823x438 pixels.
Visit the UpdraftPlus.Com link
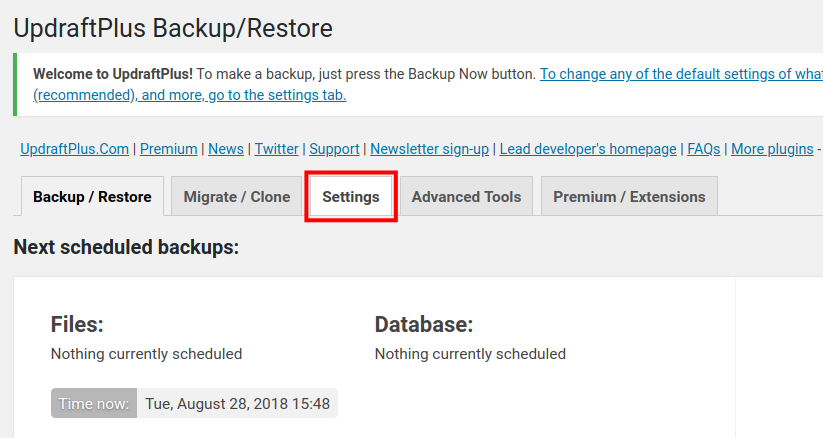tap(75, 149)
